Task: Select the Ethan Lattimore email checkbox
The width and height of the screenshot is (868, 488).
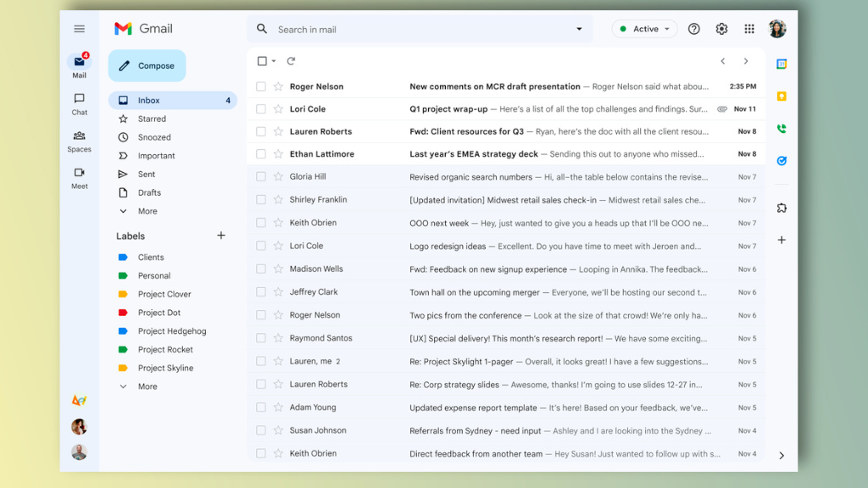Action: 261,154
